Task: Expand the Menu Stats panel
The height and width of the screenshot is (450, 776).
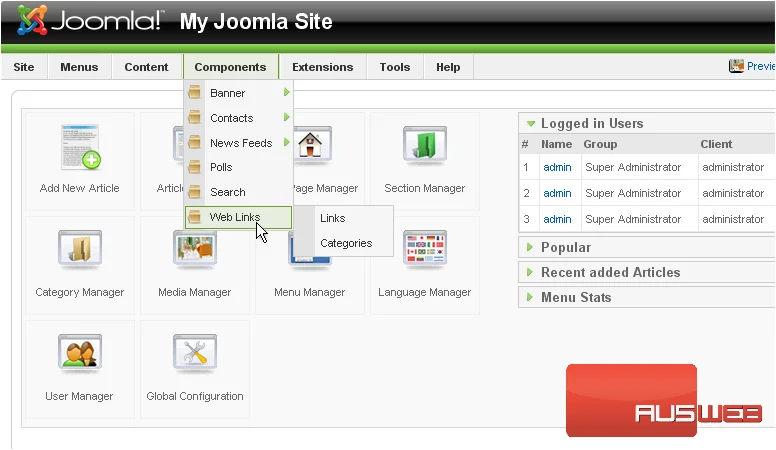Action: 530,297
